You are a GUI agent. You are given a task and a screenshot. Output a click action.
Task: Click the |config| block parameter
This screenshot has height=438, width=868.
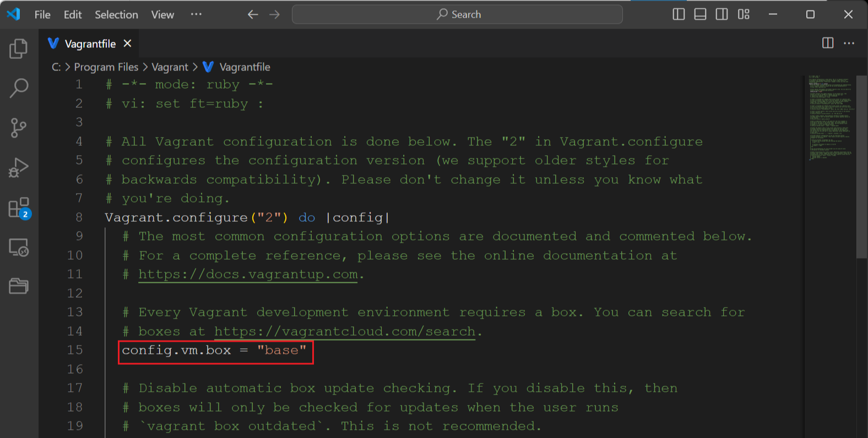[358, 218]
